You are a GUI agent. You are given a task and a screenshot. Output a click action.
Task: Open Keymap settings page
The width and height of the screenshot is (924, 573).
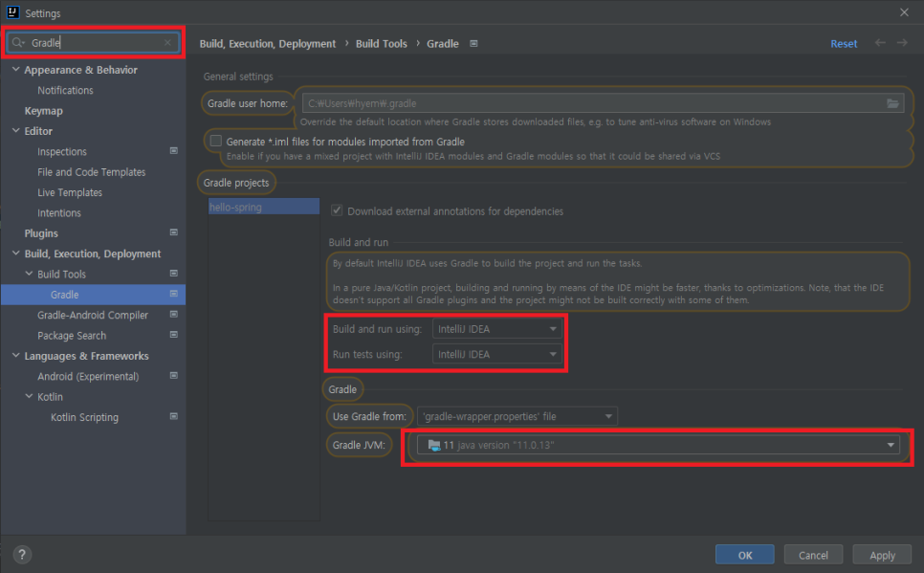coord(44,111)
